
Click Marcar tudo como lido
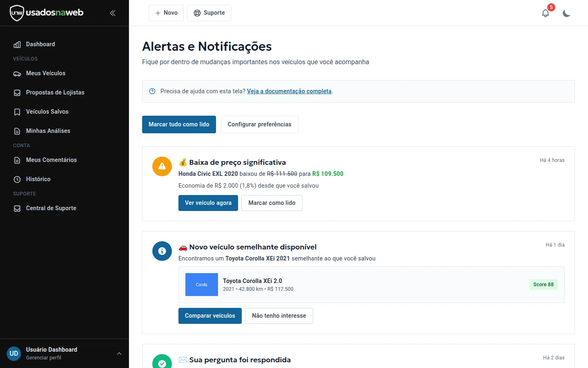pos(179,124)
